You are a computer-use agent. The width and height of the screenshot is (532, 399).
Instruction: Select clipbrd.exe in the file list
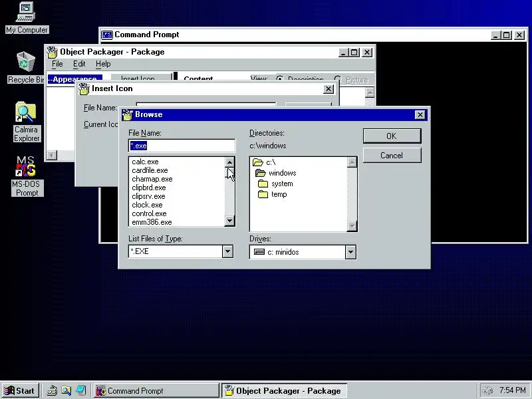pos(148,188)
